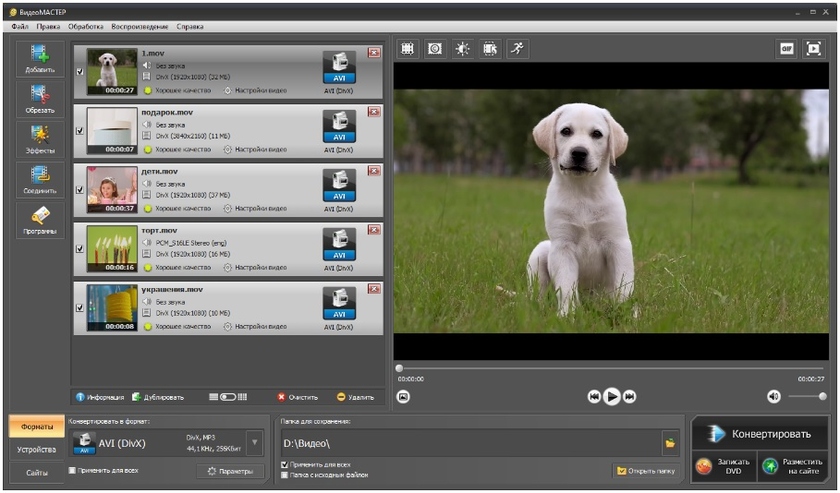Click the speed change running-man icon
The image size is (840, 493).
pyautogui.click(x=517, y=48)
